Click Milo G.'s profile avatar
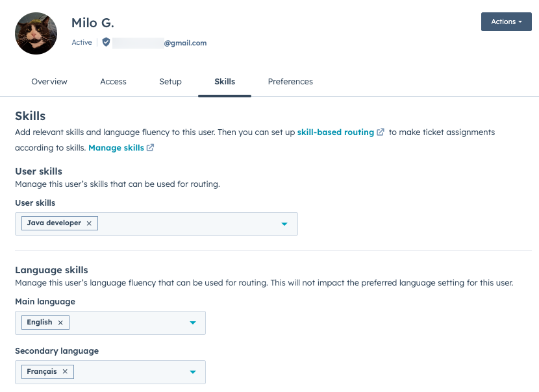This screenshot has width=539, height=392. (36, 33)
